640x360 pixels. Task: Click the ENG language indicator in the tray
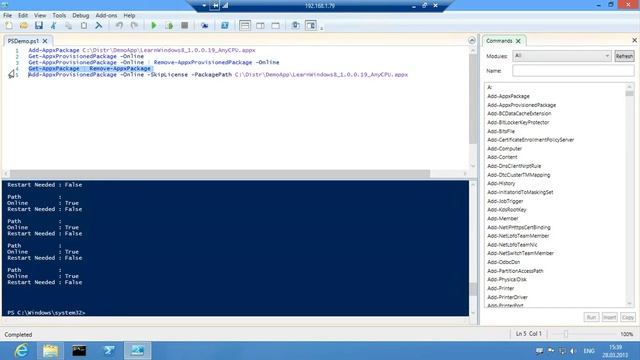coord(589,351)
